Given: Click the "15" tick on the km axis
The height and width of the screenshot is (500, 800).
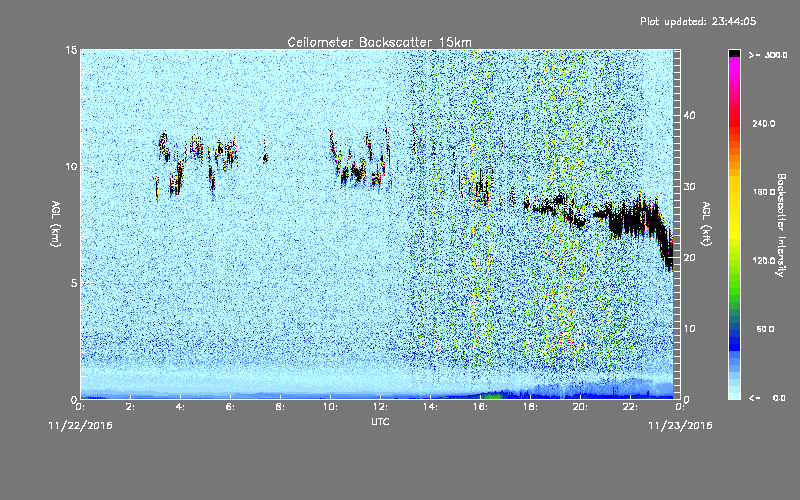Looking at the screenshot, I should click(x=71, y=50).
